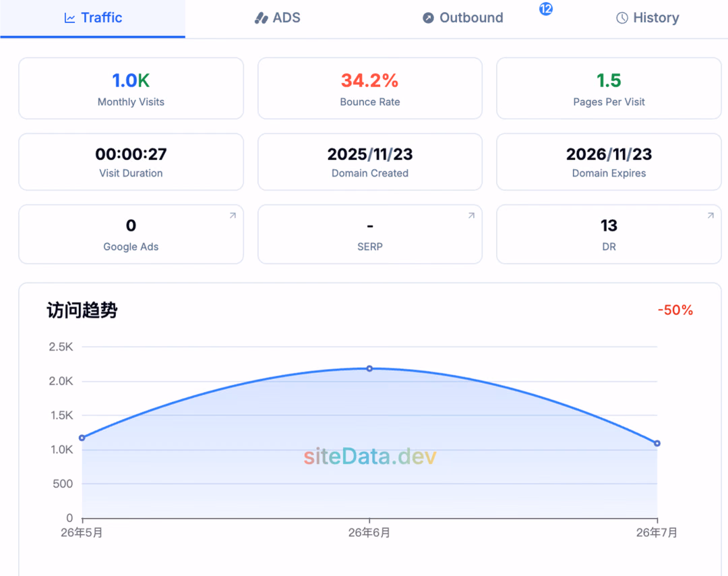
Task: Switch to the Outbound tab
Action: (463, 18)
